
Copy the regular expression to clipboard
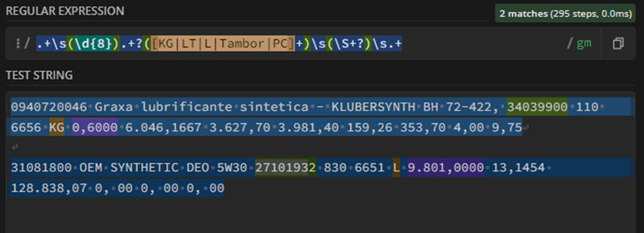[x=618, y=43]
